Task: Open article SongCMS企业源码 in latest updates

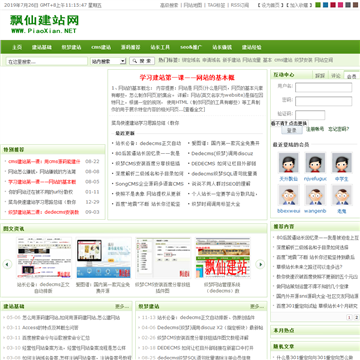Action: click(x=150, y=184)
